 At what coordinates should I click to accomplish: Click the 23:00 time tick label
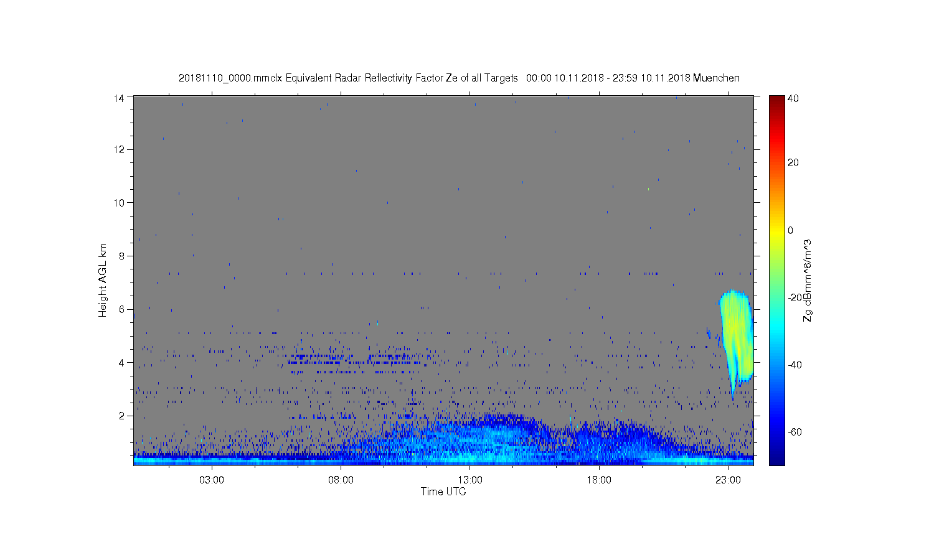pos(728,480)
